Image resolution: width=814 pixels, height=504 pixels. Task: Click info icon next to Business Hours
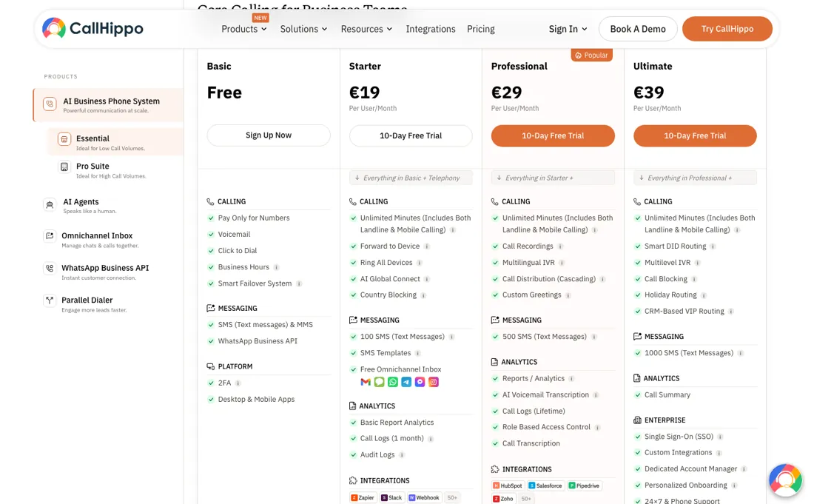click(x=276, y=267)
